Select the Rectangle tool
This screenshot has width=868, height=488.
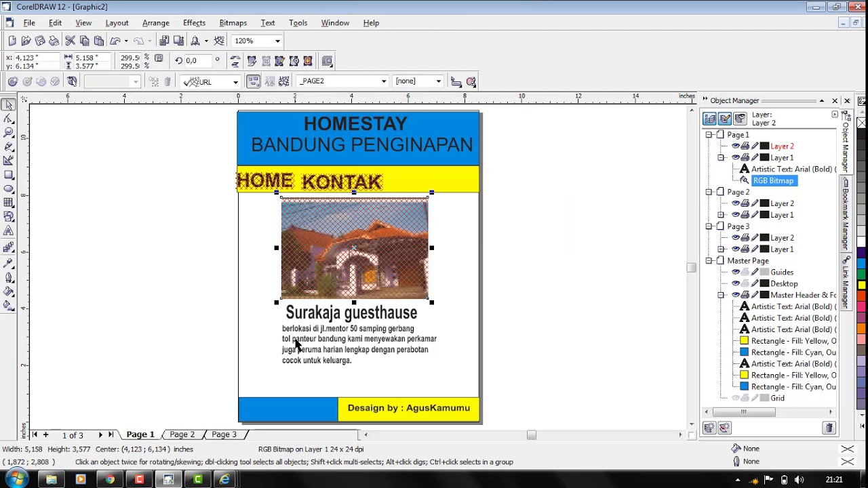[x=9, y=174]
